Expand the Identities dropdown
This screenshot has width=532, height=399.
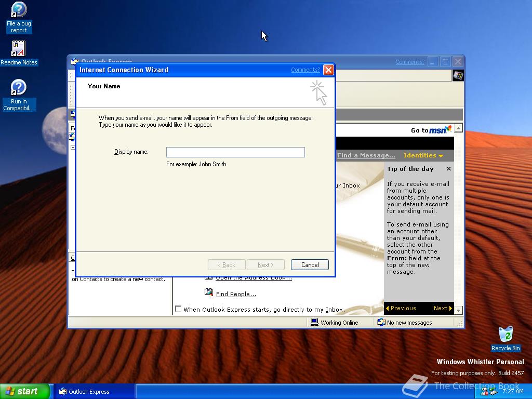[423, 155]
